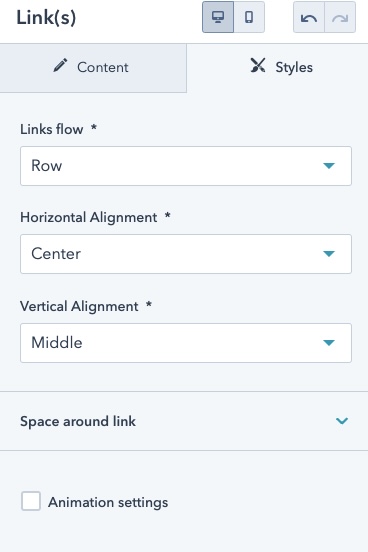Expand the Space around link section
Screen dimensions: 368x552
point(184,421)
